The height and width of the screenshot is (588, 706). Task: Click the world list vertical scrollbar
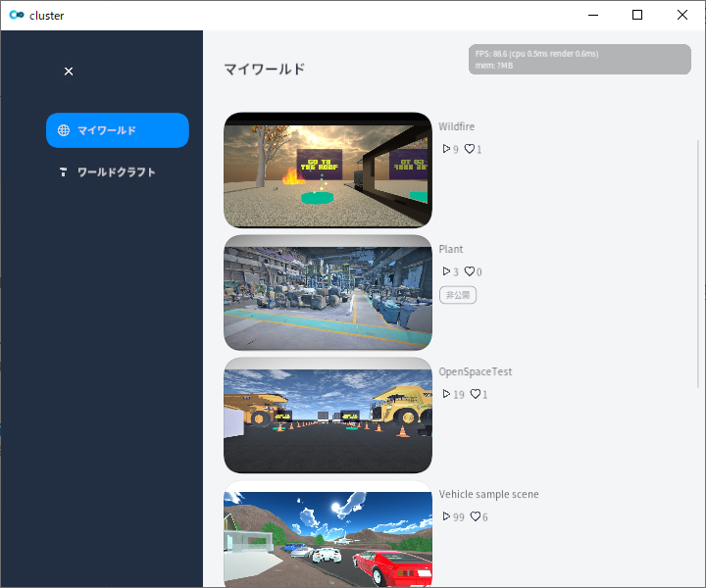click(699, 263)
